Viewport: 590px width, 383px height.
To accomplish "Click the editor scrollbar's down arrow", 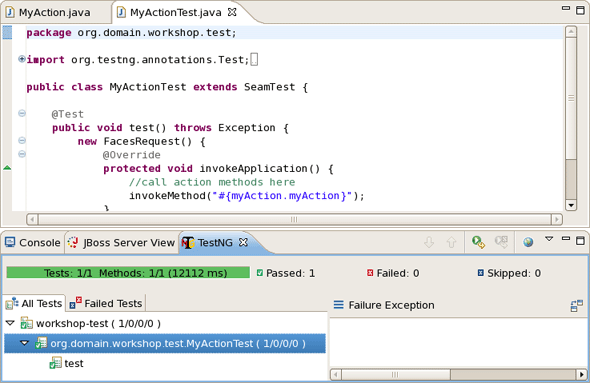I will pos(571,205).
